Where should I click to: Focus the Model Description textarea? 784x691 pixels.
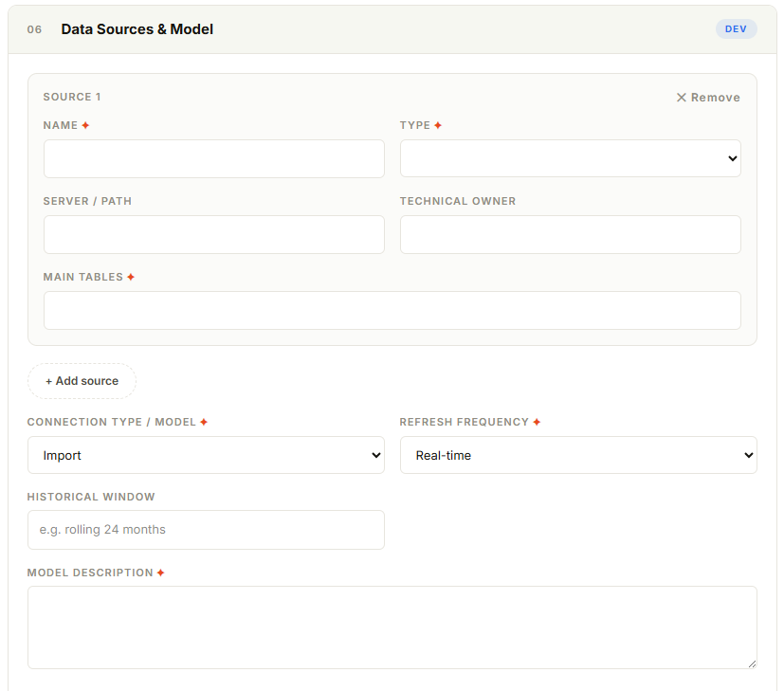click(392, 627)
